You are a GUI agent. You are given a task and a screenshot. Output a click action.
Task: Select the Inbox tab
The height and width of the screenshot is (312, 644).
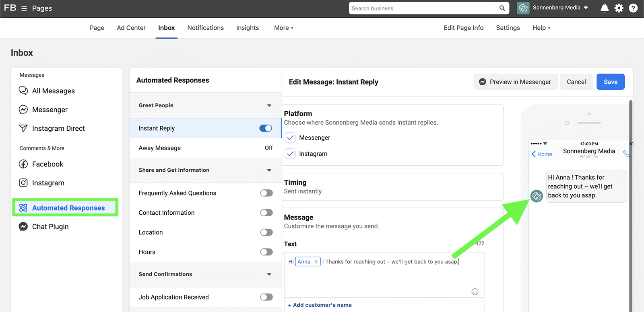point(166,28)
